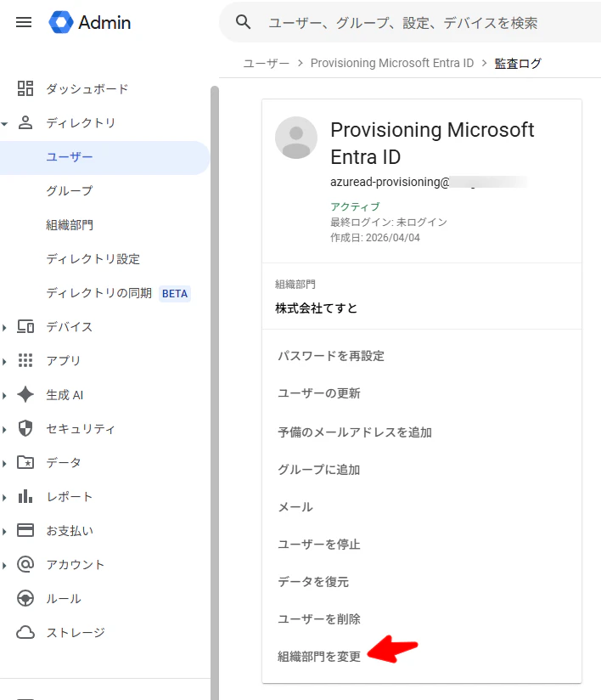
Task: Expand the 生成 AI section arrow
Action: [4, 396]
